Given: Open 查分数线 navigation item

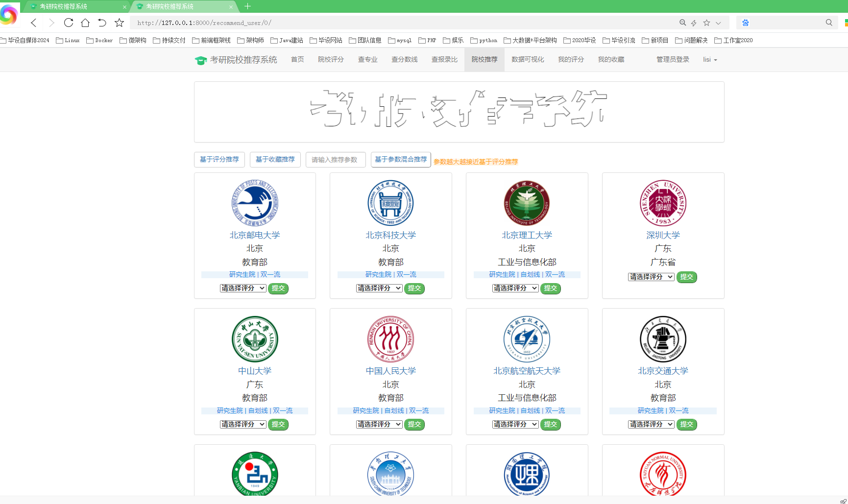Looking at the screenshot, I should pyautogui.click(x=404, y=60).
